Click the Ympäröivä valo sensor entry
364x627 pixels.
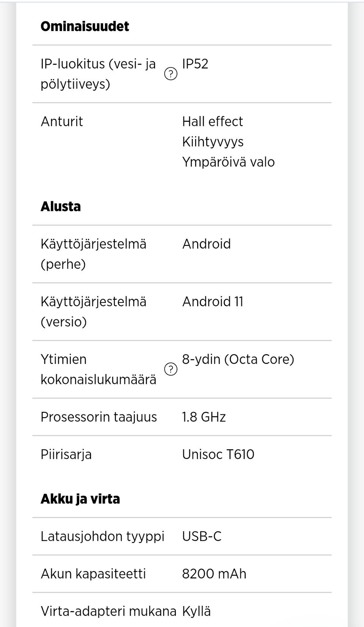(x=228, y=162)
